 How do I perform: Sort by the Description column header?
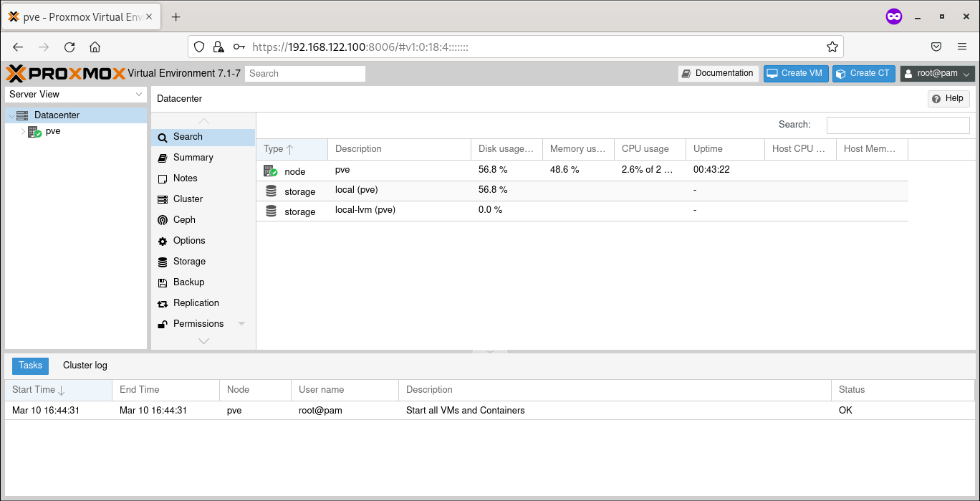pos(399,149)
